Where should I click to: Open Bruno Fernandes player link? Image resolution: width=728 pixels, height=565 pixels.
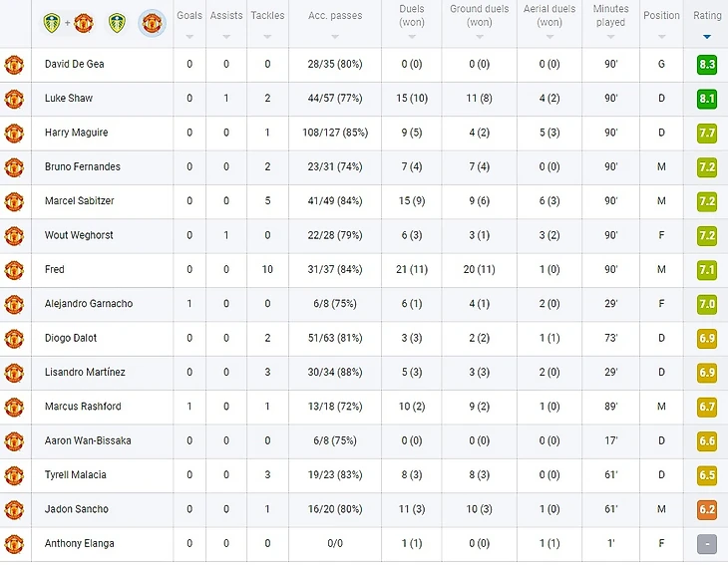coord(83,167)
